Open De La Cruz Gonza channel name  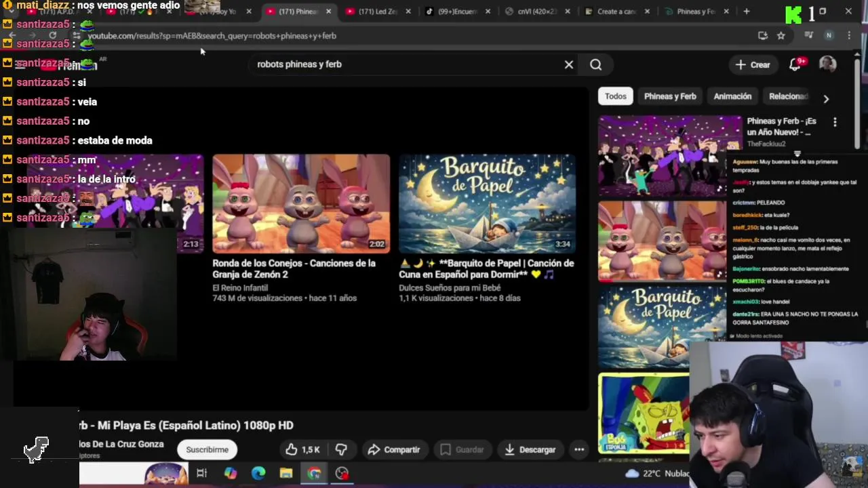pyautogui.click(x=121, y=444)
